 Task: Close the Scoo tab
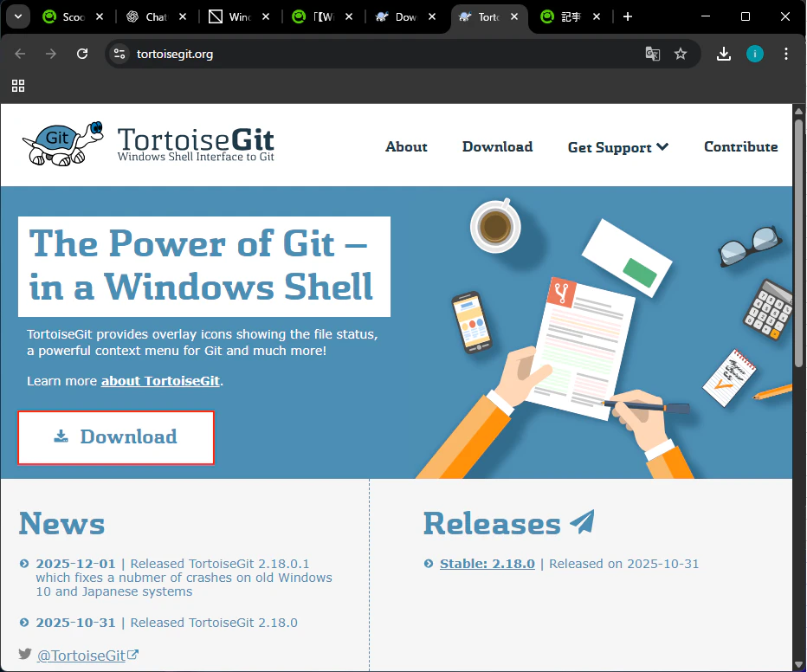[100, 17]
